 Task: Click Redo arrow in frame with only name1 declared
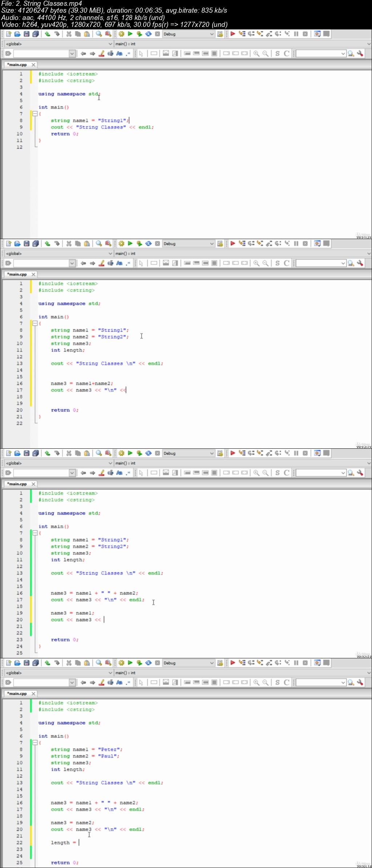pos(57,34)
